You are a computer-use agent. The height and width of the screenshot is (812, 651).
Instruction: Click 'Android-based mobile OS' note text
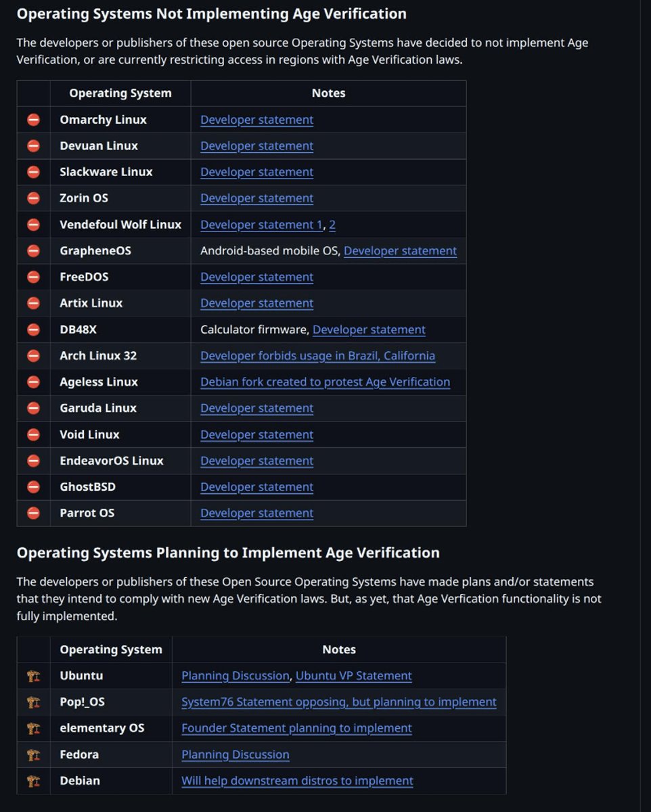click(x=271, y=251)
